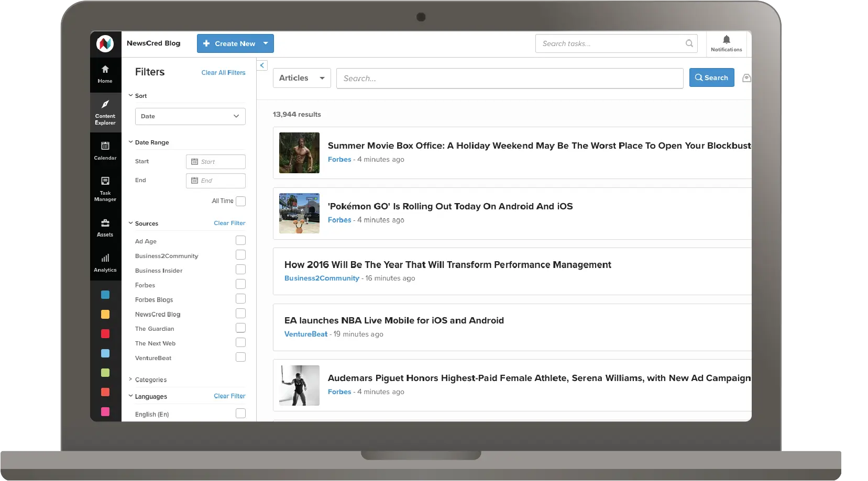This screenshot has width=868, height=481.
Task: Click the End date input
Action: tap(216, 181)
